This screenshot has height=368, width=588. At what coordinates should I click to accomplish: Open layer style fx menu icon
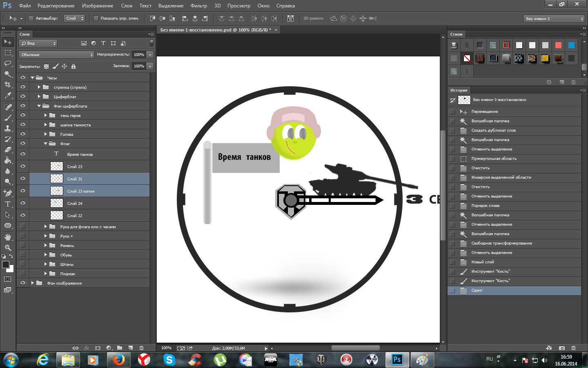pos(87,348)
